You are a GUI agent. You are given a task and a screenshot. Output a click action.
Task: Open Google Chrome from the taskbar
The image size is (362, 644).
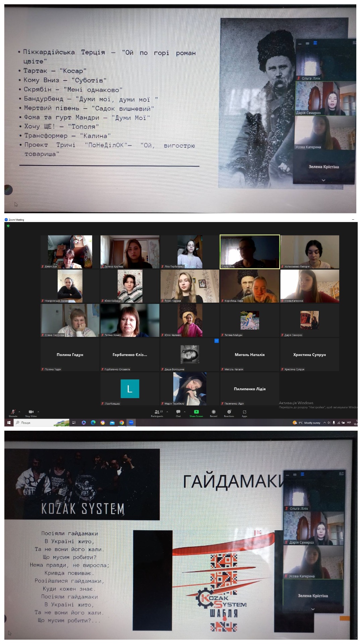coord(122,423)
